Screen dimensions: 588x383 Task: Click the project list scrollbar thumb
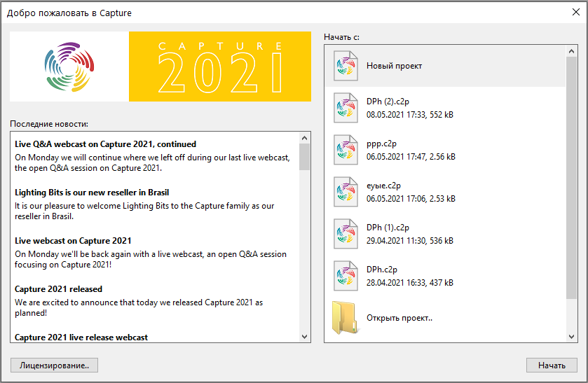click(571, 178)
